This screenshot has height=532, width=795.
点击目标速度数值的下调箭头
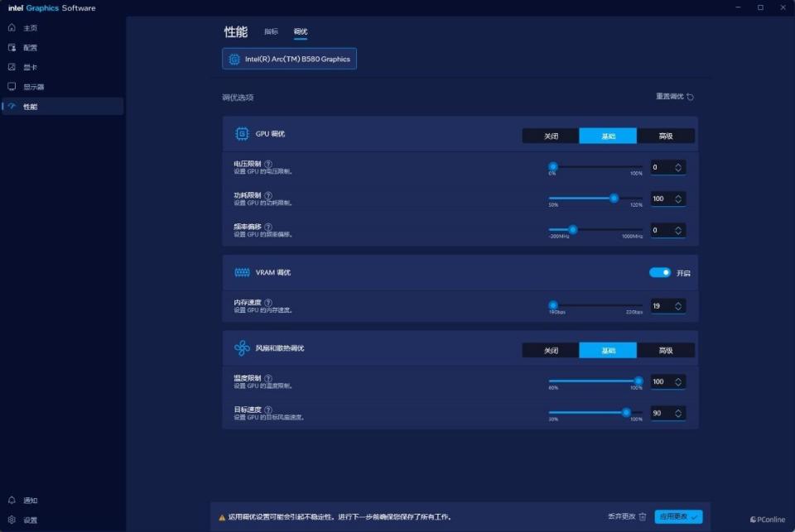coord(680,415)
